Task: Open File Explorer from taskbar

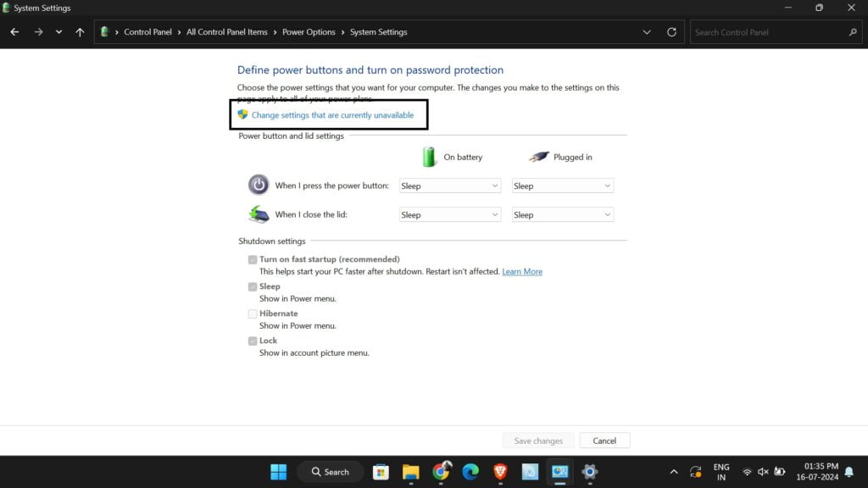Action: [x=411, y=472]
